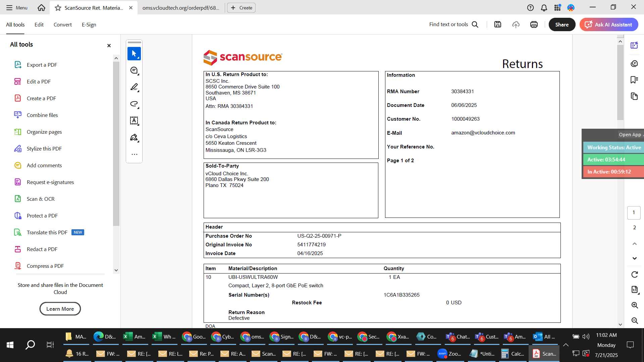Open the Convert tab
The width and height of the screenshot is (644, 362).
63,24
